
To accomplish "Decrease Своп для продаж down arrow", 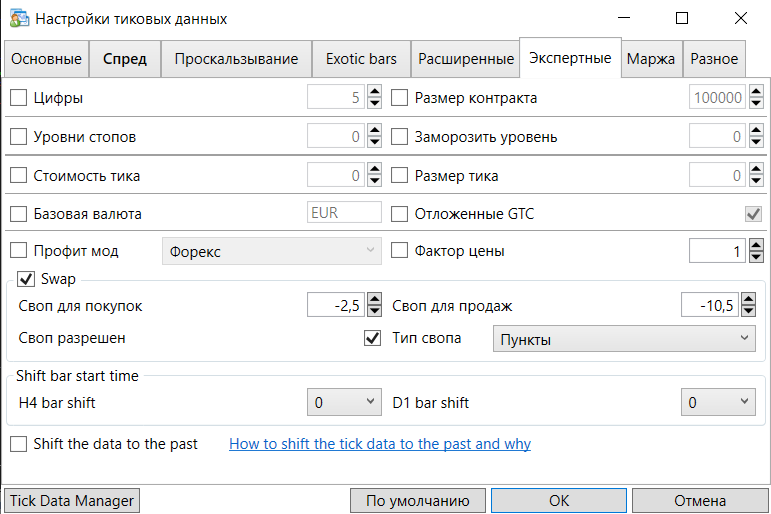I will pyautogui.click(x=749, y=310).
